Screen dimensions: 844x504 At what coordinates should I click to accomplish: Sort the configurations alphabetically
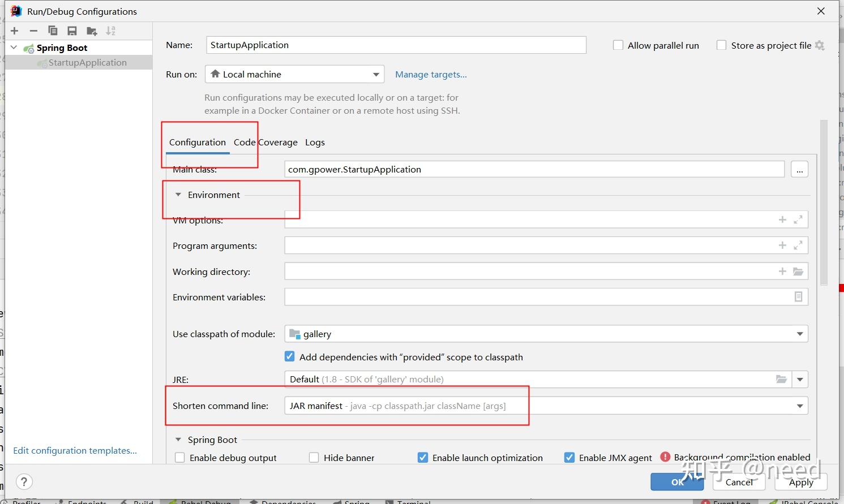111,31
